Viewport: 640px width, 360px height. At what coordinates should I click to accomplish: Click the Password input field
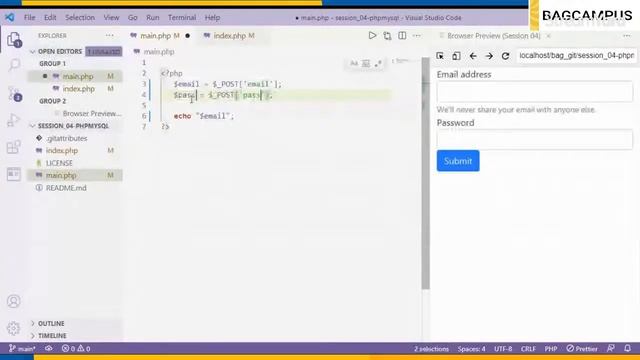[535, 140]
